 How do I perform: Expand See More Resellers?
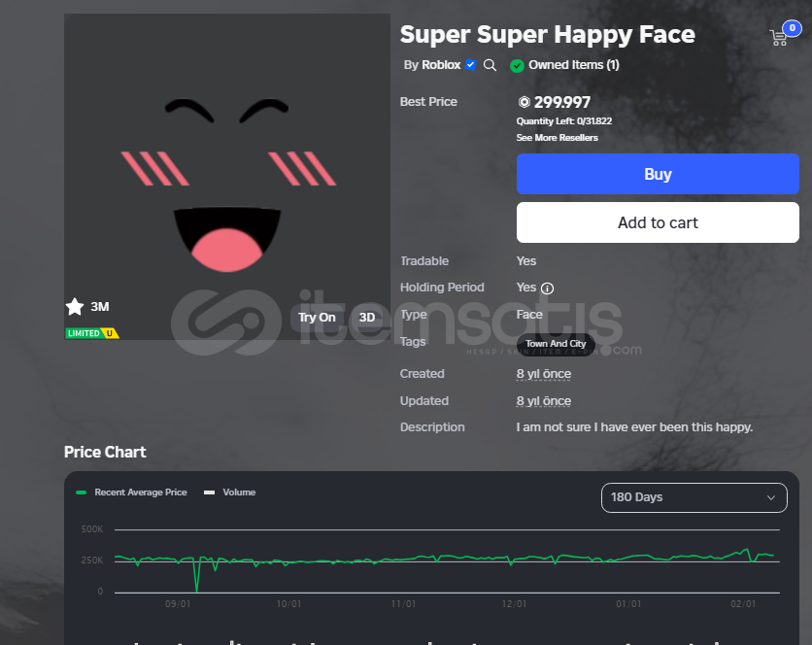coord(557,138)
